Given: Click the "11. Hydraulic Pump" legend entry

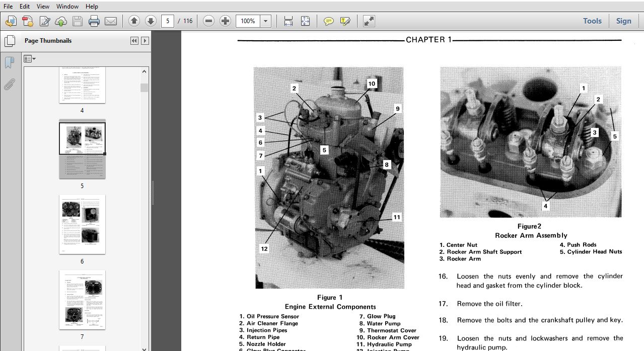Looking at the screenshot, I should [384, 344].
